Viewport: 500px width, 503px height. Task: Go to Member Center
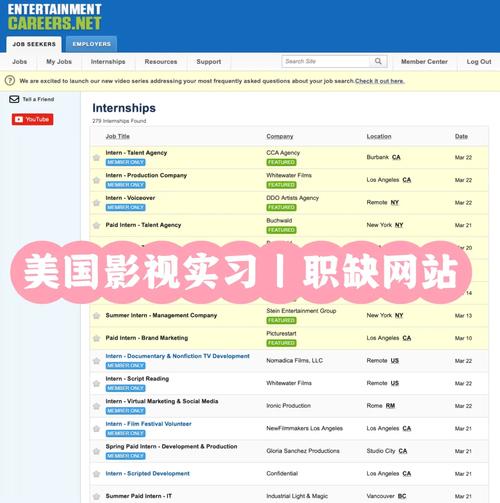[424, 62]
